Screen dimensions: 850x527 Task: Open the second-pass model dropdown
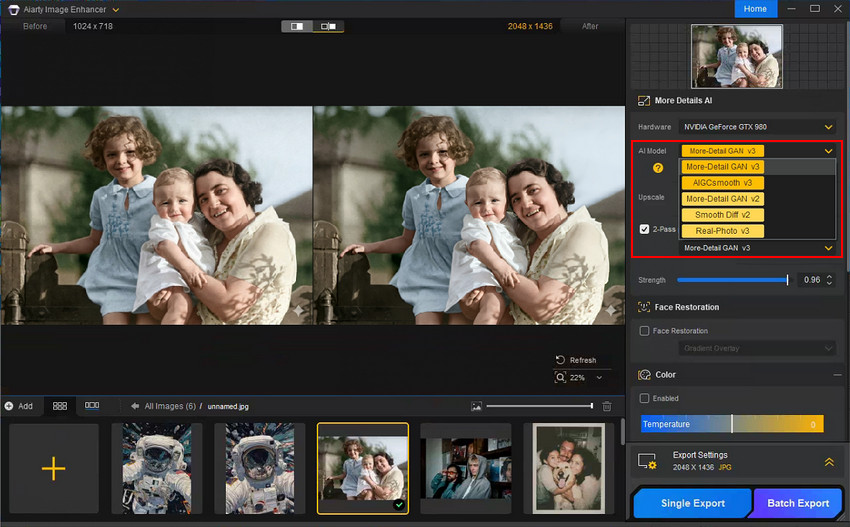(x=757, y=248)
